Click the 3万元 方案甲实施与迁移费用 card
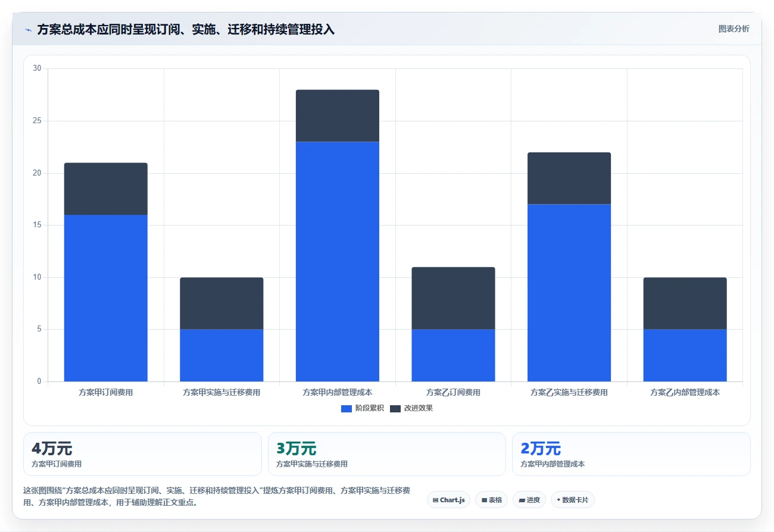This screenshot has height=532, width=774. pos(387,454)
